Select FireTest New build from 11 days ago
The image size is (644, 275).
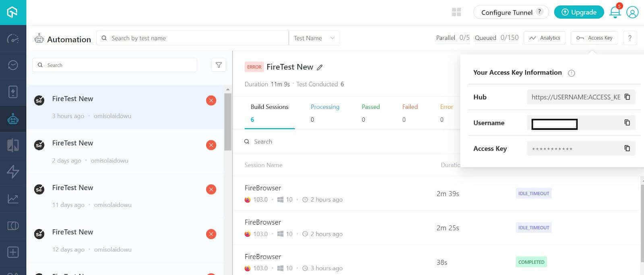125,196
